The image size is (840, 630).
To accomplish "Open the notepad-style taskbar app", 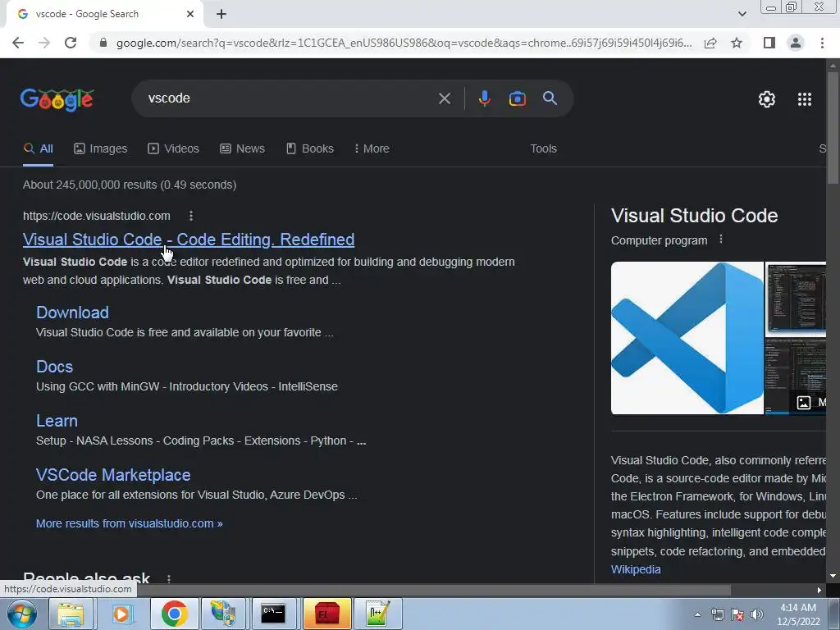I will pos(377,614).
